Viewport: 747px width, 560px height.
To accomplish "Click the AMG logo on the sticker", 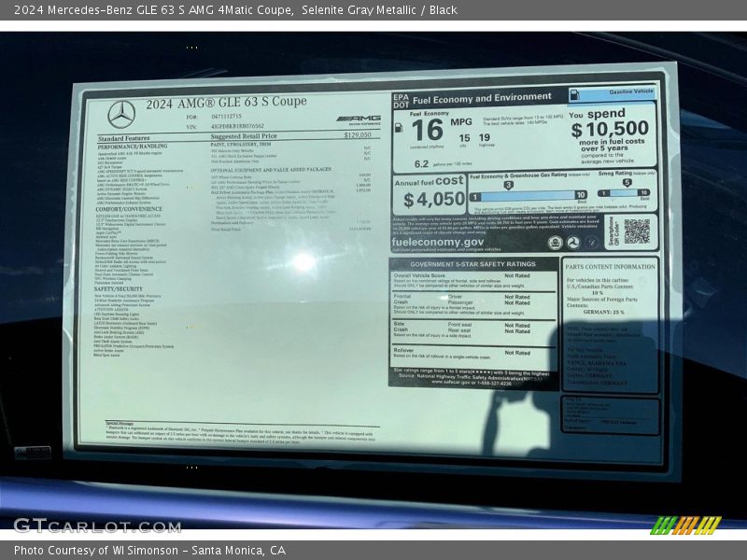I will click(x=358, y=119).
